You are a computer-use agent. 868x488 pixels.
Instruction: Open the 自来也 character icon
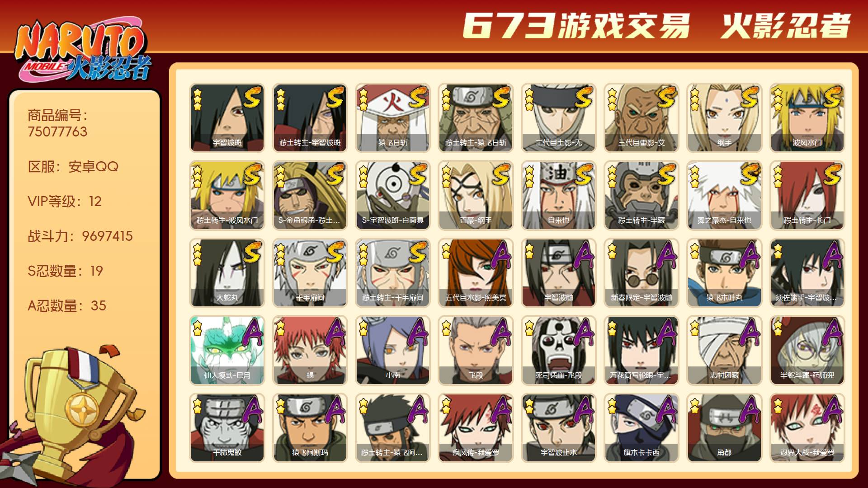(558, 195)
